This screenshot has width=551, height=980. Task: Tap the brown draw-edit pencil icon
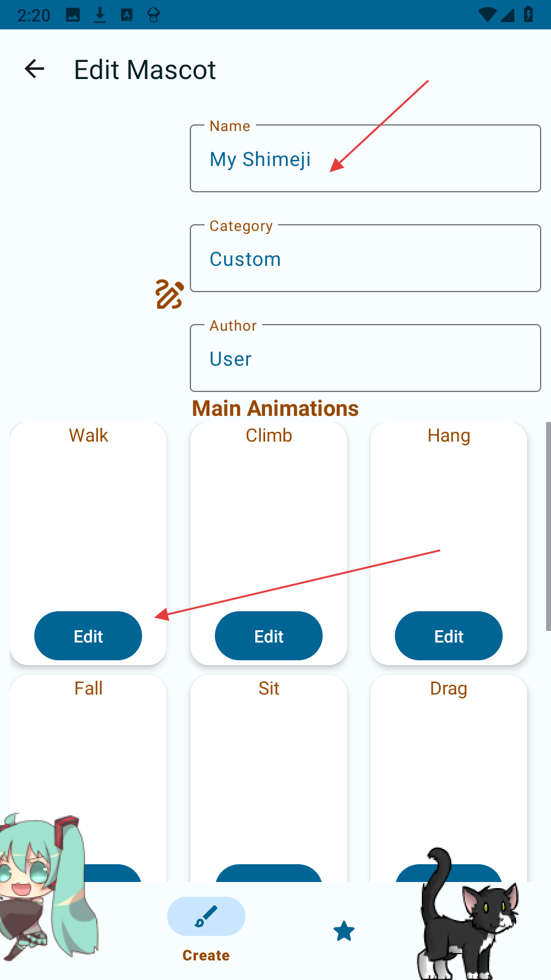point(169,295)
